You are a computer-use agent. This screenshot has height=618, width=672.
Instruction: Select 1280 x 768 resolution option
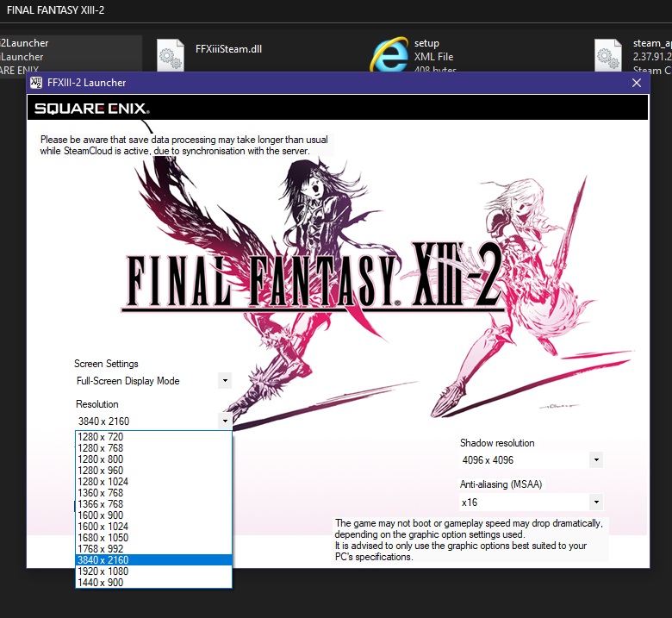click(153, 447)
